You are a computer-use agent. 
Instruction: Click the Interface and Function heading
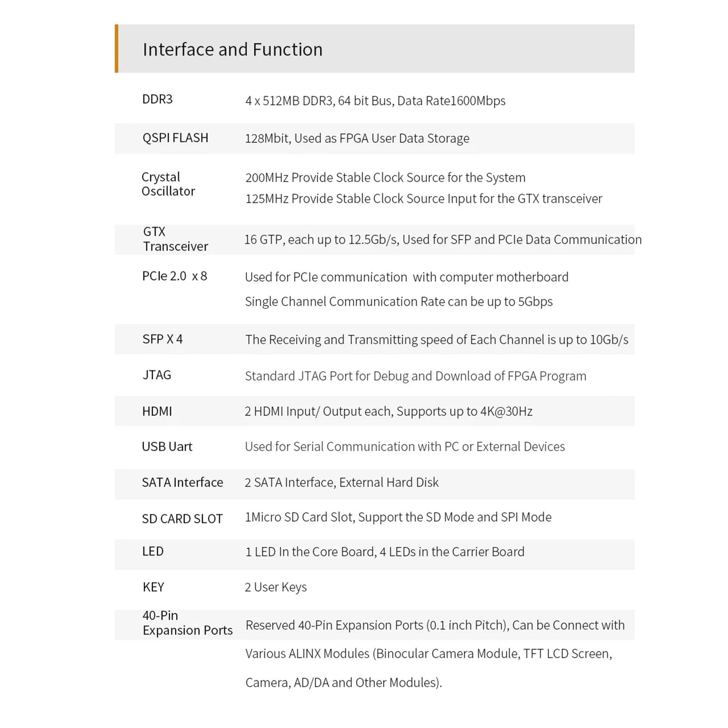click(233, 49)
